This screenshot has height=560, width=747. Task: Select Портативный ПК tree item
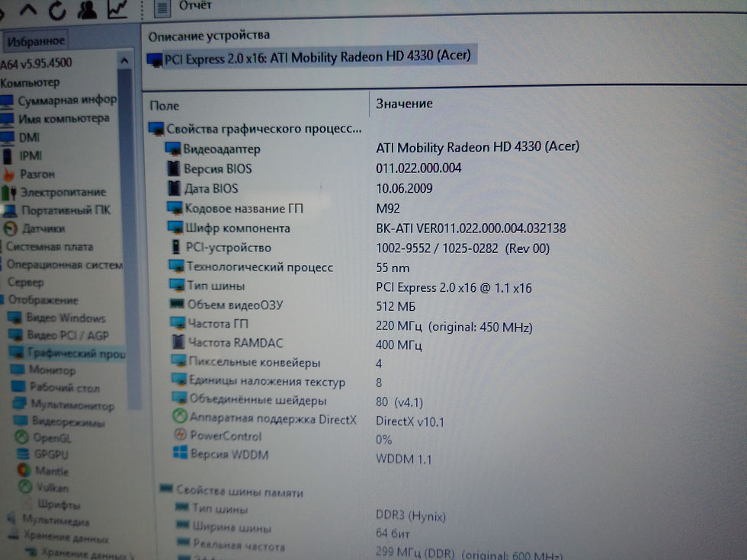(x=56, y=210)
